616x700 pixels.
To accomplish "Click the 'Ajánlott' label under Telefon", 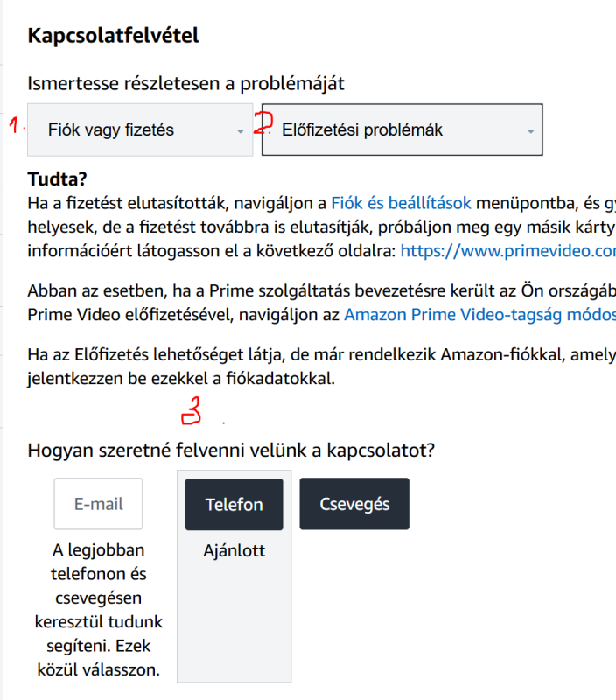I will [234, 551].
